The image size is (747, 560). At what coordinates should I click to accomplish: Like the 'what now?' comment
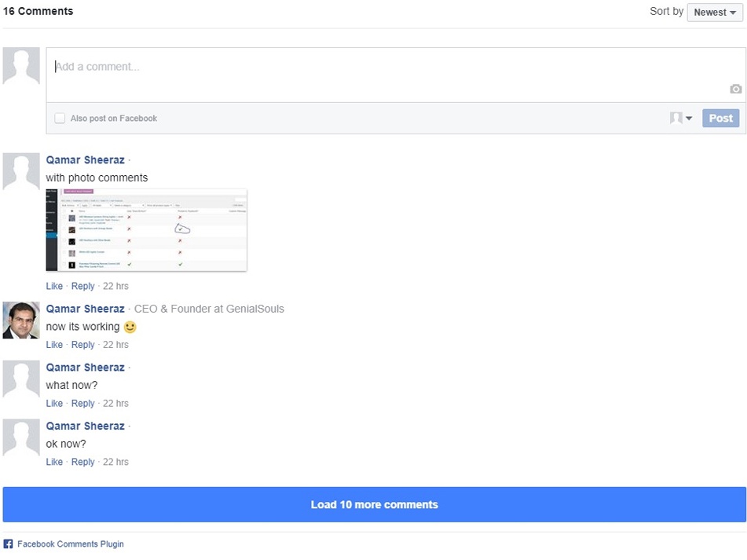(54, 404)
